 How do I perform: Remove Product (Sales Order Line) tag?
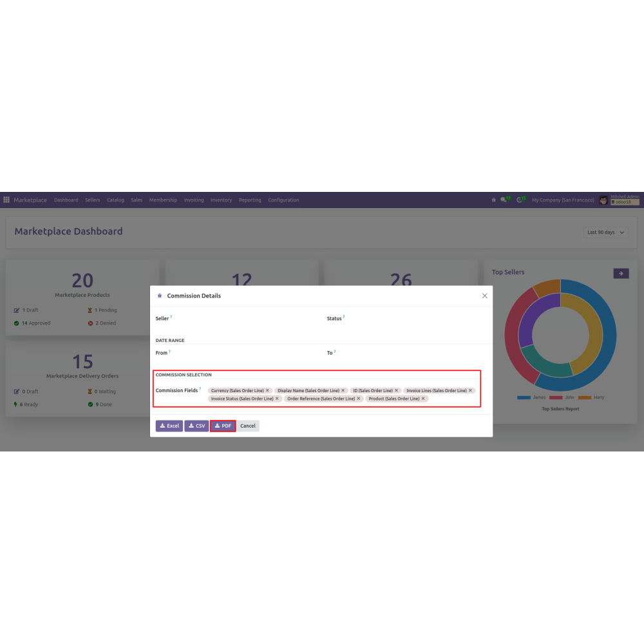423,399
